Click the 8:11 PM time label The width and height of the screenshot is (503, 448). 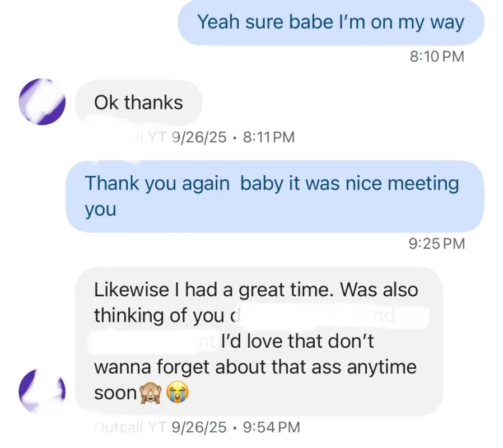(x=267, y=137)
